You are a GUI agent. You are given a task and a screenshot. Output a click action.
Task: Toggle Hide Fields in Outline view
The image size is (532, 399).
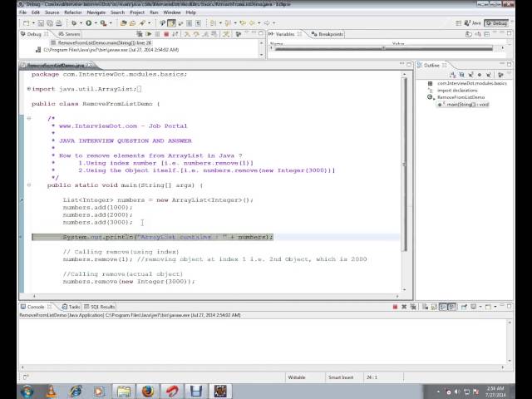[461, 75]
